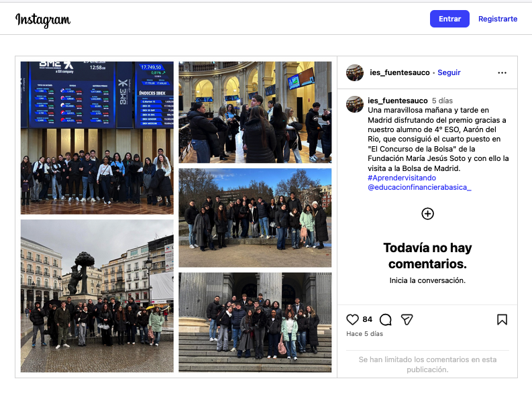View the 84 likes count
This screenshot has width=532, height=393.
[367, 319]
